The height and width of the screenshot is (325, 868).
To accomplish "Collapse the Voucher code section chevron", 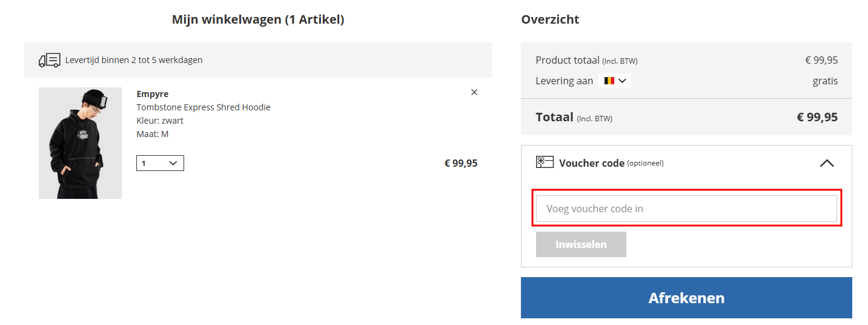I will pos(826,163).
